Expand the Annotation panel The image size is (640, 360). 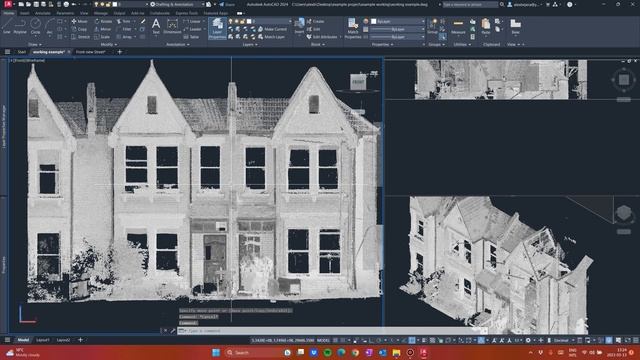pyautogui.click(x=178, y=44)
